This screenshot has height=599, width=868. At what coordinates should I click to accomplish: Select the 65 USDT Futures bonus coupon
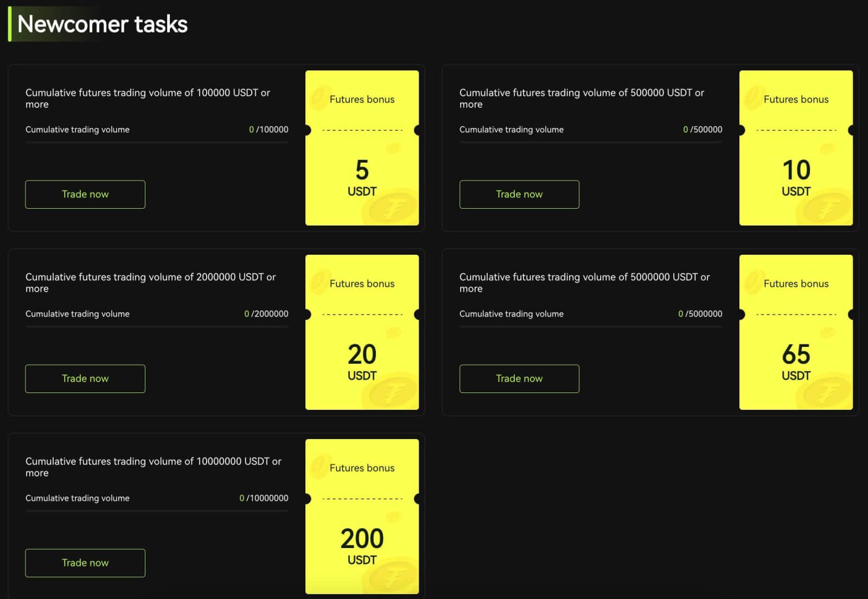point(795,332)
